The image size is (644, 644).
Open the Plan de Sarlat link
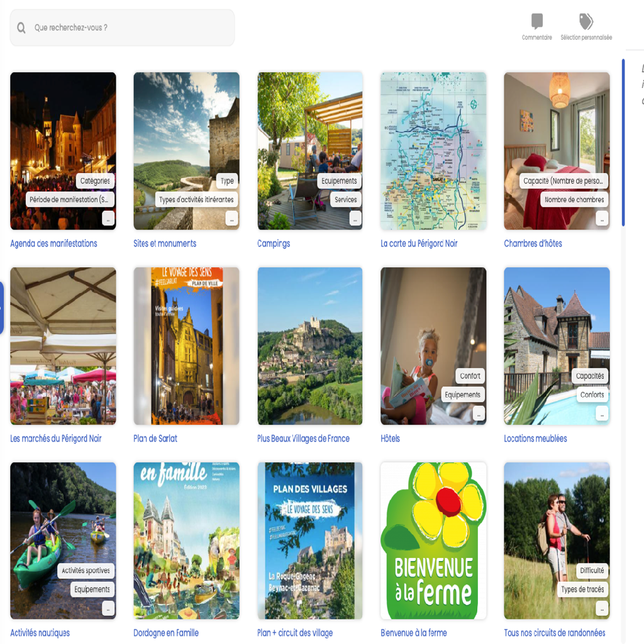pos(155,438)
